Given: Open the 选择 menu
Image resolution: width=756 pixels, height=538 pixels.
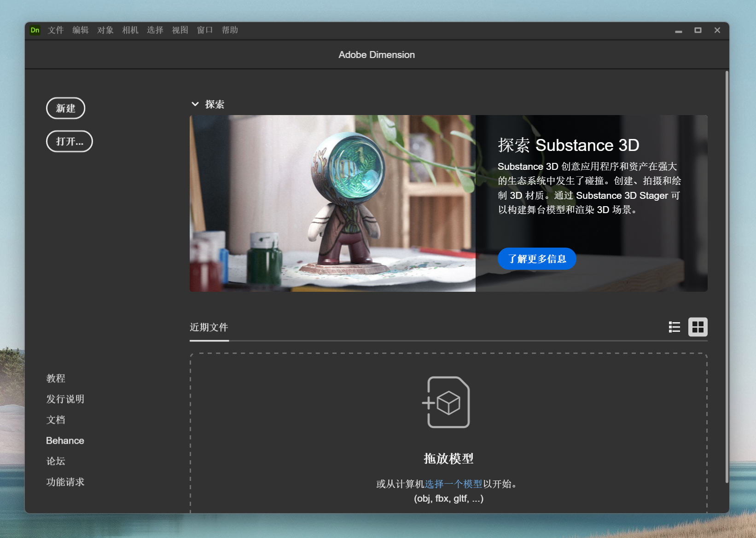Looking at the screenshot, I should pyautogui.click(x=155, y=30).
